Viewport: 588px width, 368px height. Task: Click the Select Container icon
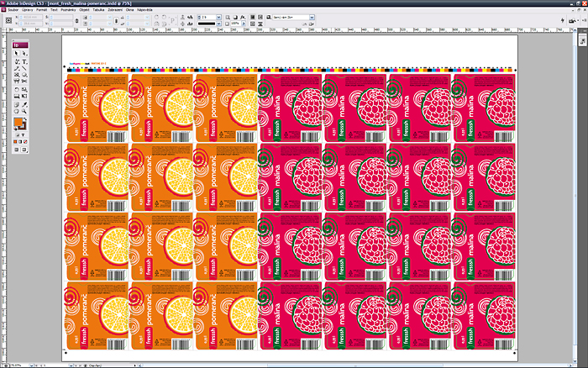(182, 18)
